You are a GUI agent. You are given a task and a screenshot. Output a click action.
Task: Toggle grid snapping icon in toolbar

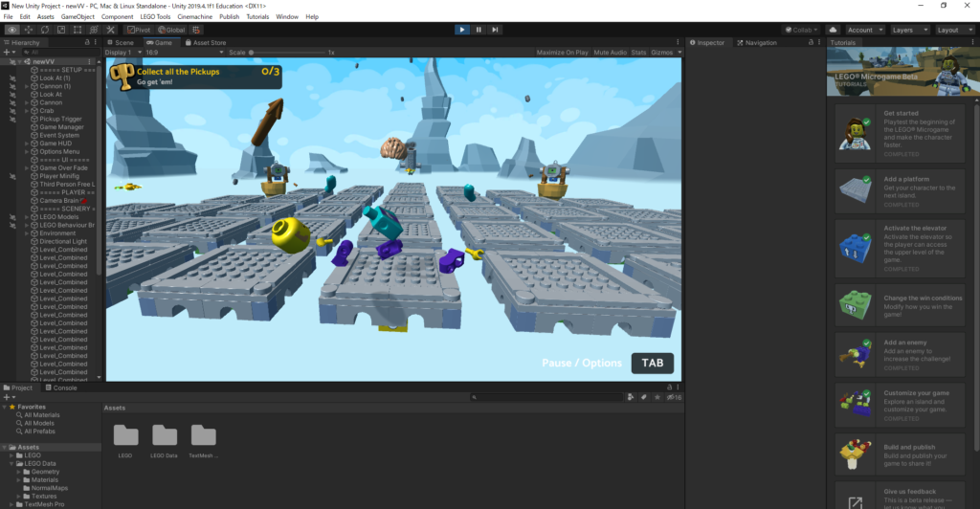(x=196, y=30)
